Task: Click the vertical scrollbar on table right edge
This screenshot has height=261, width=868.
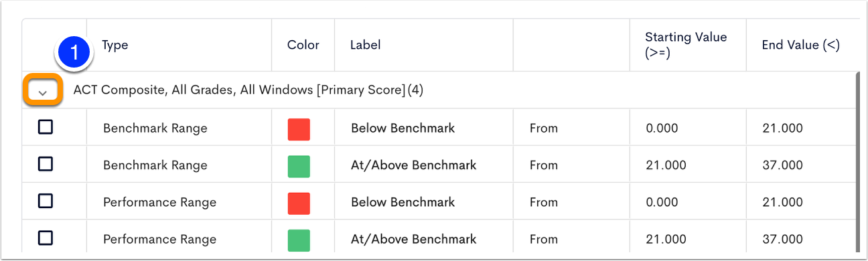Action: pos(857,161)
